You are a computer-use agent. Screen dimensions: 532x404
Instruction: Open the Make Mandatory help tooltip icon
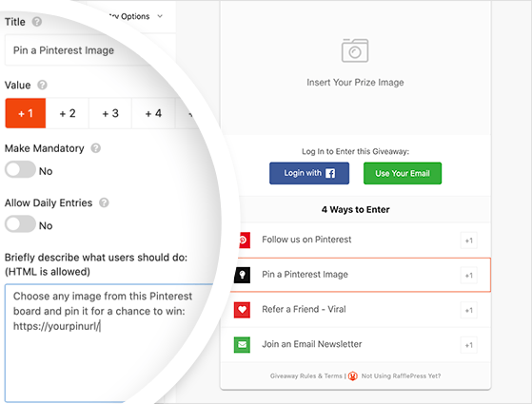click(96, 148)
